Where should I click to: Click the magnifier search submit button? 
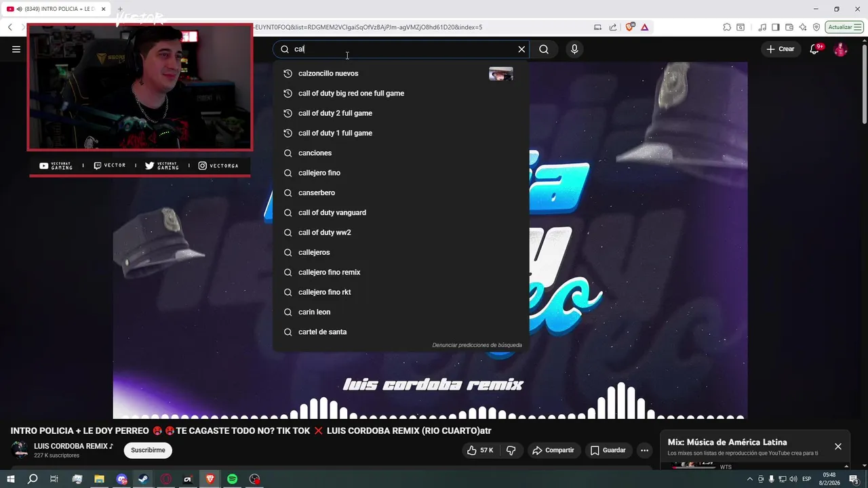(x=544, y=49)
